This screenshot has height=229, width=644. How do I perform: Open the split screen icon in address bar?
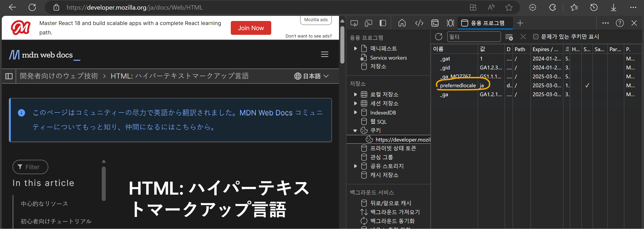tap(473, 8)
